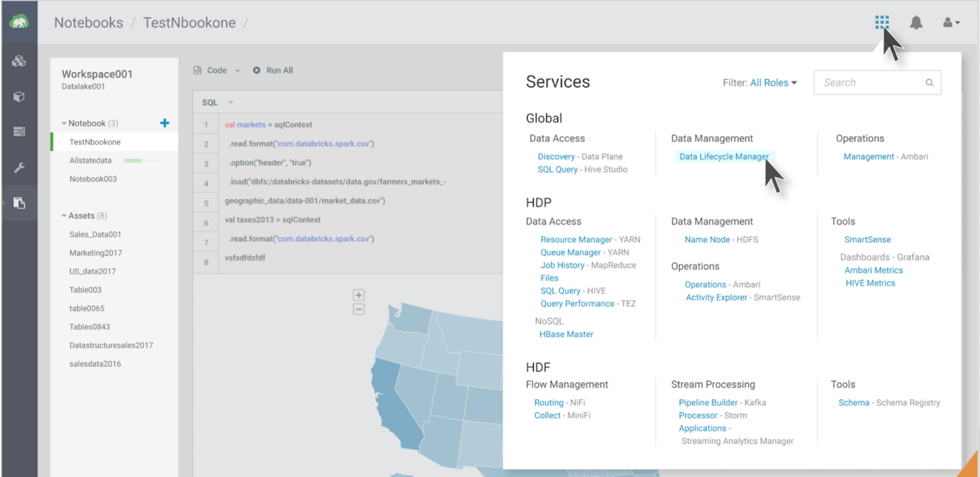Open Routing NiFi link

548,403
